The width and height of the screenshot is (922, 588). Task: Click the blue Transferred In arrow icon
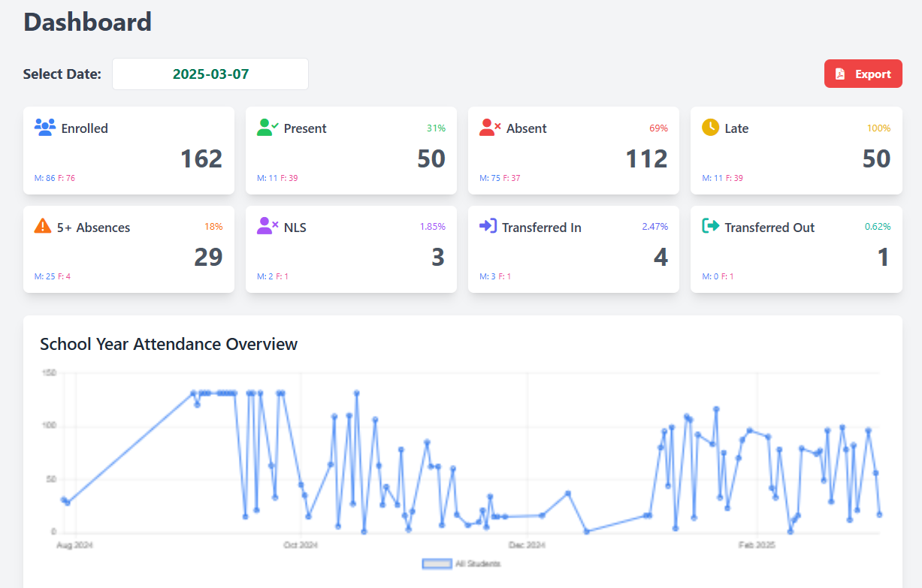click(490, 227)
